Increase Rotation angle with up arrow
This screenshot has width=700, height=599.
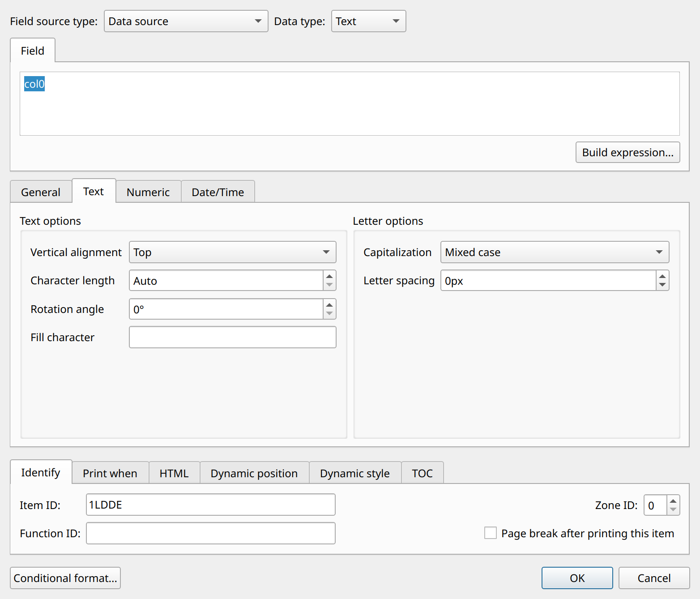coord(329,304)
